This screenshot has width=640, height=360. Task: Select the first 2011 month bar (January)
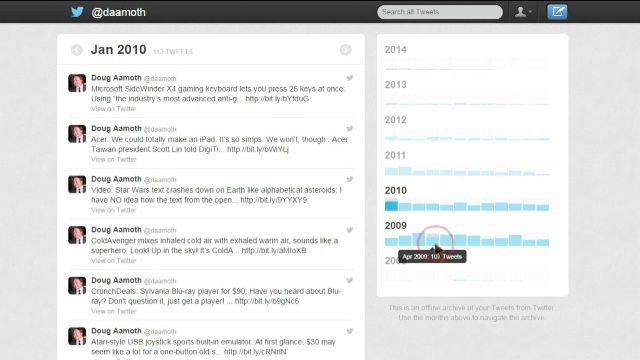(391, 171)
